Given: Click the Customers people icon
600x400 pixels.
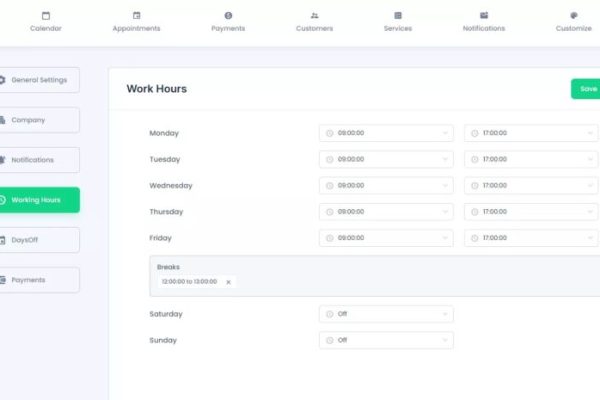Looking at the screenshot, I should [315, 16].
